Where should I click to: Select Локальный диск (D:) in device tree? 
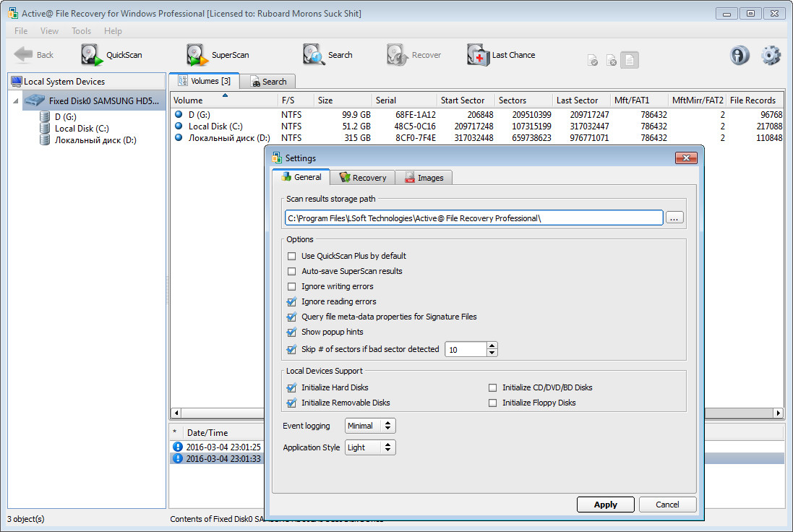point(95,140)
